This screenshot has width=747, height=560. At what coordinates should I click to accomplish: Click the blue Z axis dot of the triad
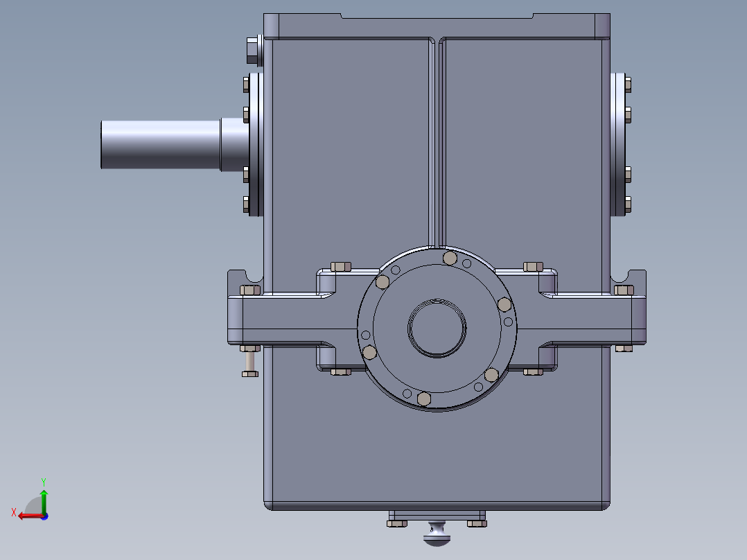click(x=45, y=516)
